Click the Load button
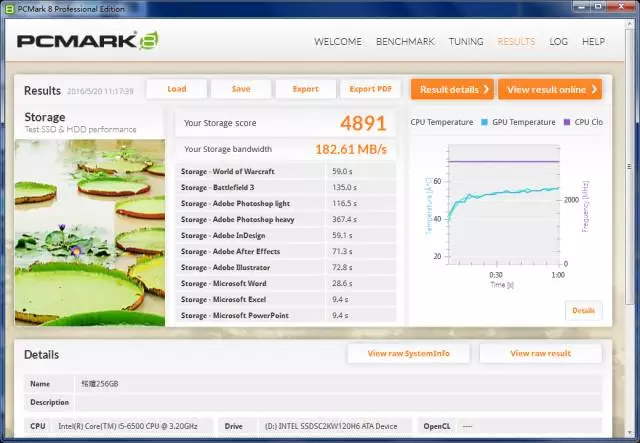The width and height of the screenshot is (640, 443). 177,89
